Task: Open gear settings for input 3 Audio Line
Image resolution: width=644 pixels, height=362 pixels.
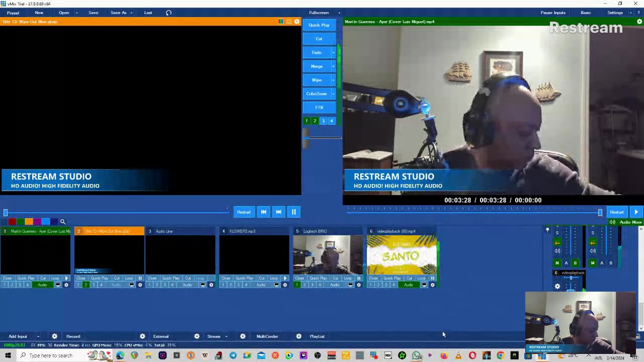Action: [211, 285]
